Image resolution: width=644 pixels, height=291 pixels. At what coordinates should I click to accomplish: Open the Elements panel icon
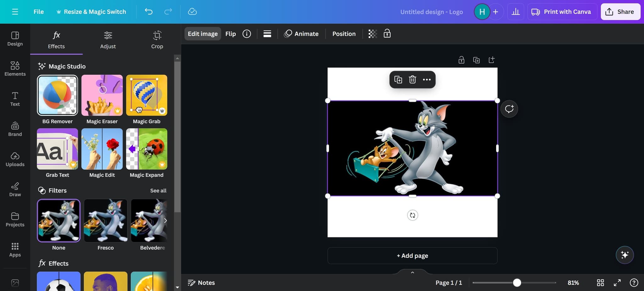tap(14, 69)
